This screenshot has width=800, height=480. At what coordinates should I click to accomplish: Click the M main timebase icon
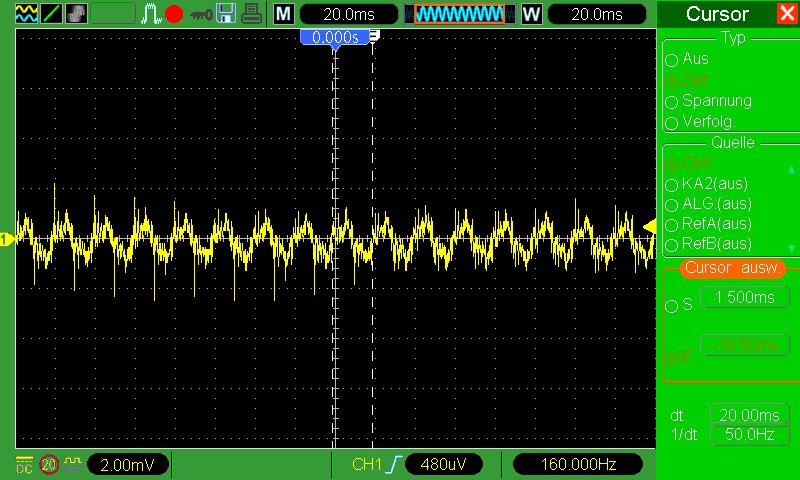coord(284,14)
